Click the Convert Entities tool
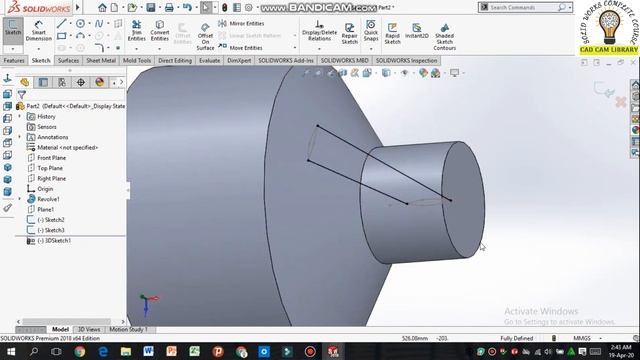 (160, 31)
